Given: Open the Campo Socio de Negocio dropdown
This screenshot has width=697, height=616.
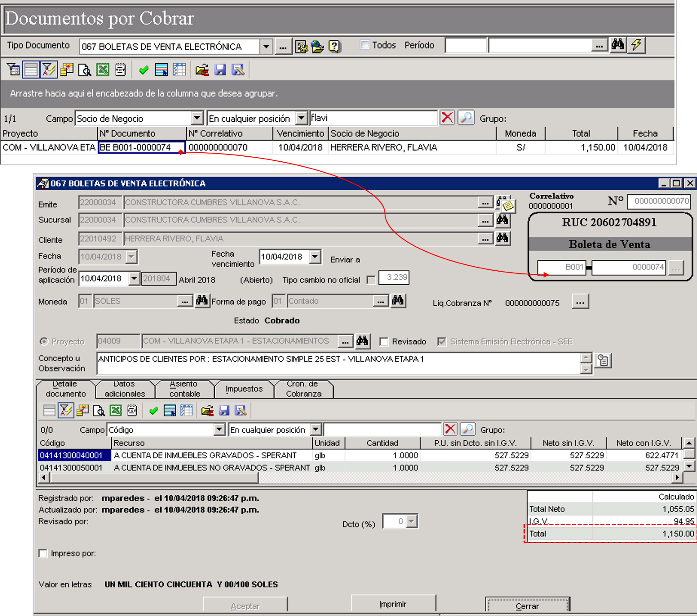Looking at the screenshot, I should pos(197,118).
